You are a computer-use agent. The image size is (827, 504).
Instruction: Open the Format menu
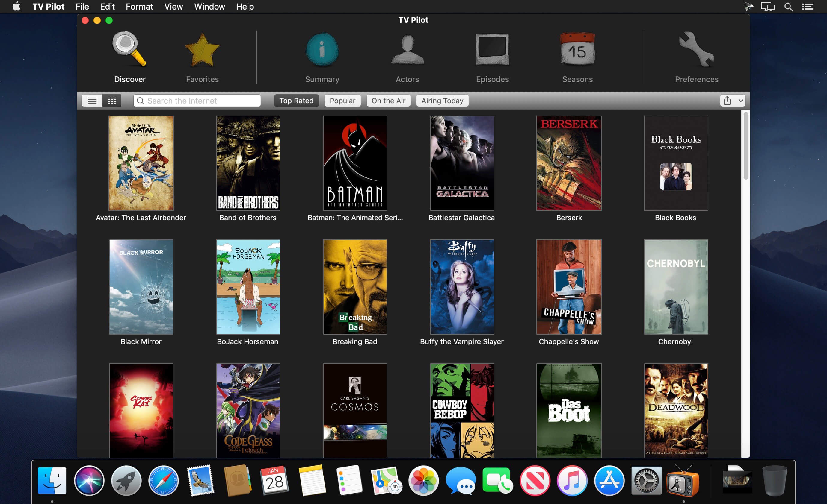tap(139, 7)
